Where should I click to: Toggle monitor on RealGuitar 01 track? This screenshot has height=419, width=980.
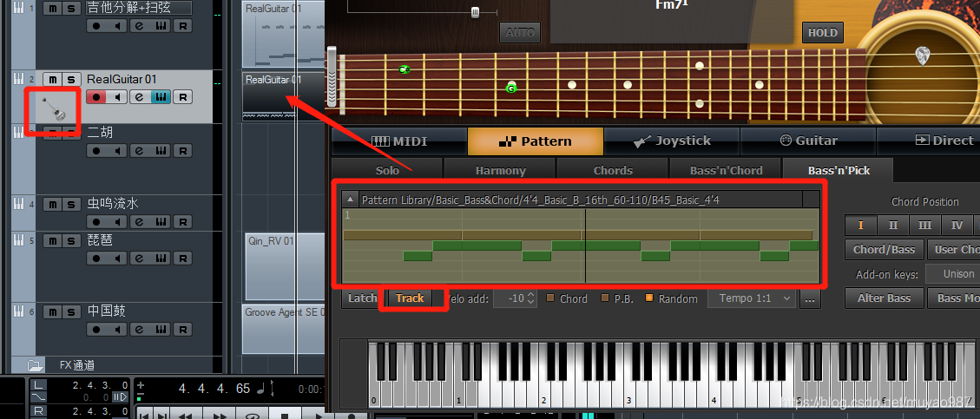pyautogui.click(x=117, y=97)
